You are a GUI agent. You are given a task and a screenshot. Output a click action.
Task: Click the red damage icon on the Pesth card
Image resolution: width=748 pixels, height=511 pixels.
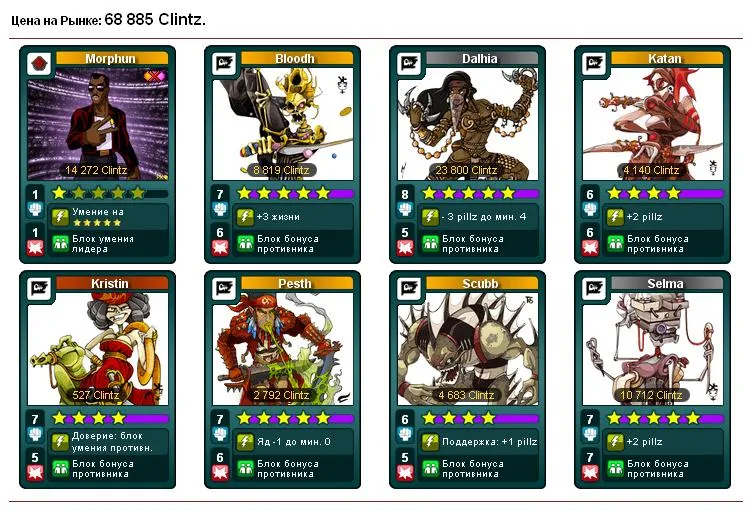pyautogui.click(x=220, y=473)
